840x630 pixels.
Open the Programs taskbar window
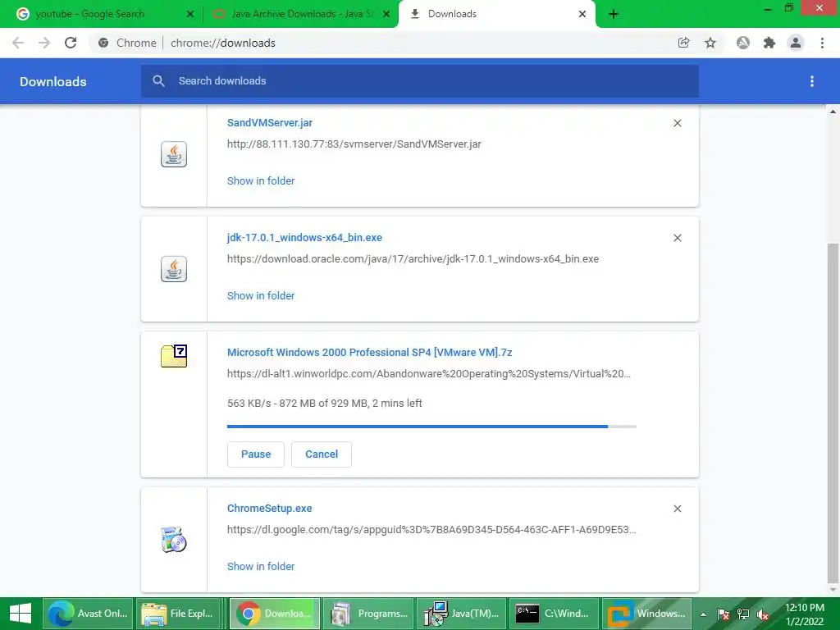point(367,614)
